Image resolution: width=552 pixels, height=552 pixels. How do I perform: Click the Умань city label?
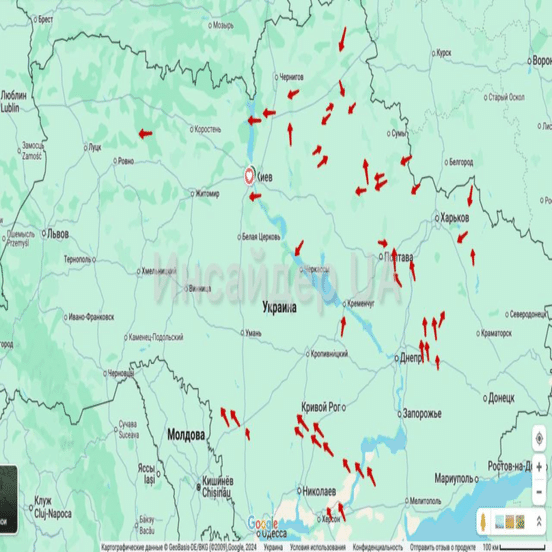(253, 332)
